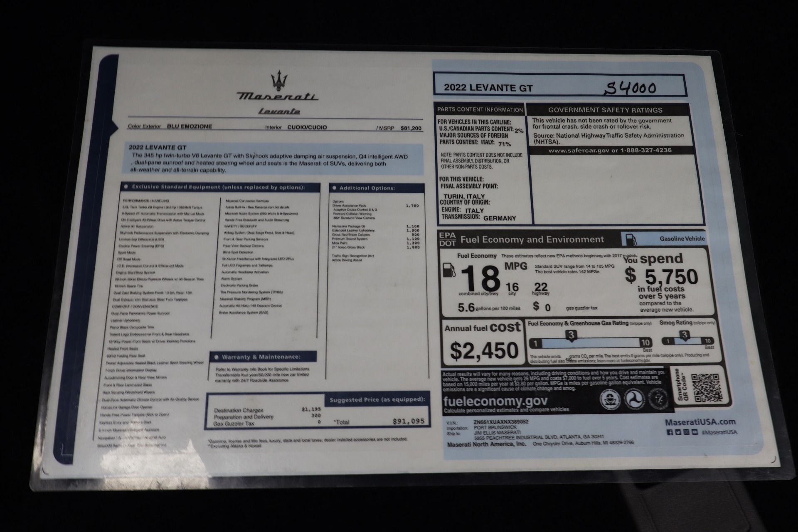Click the VIN ZN661XUAXNX389052
Image resolution: width=798 pixels, height=532 pixels.
[x=500, y=421]
